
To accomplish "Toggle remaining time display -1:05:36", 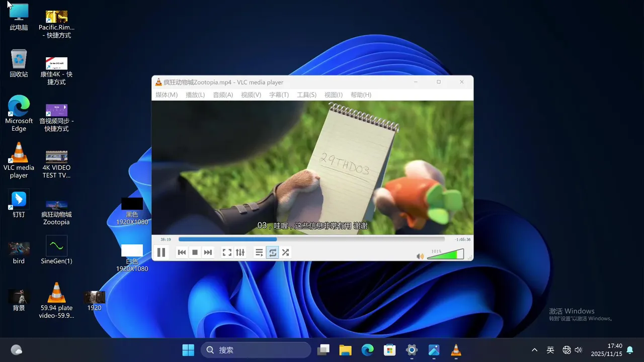I will (462, 239).
